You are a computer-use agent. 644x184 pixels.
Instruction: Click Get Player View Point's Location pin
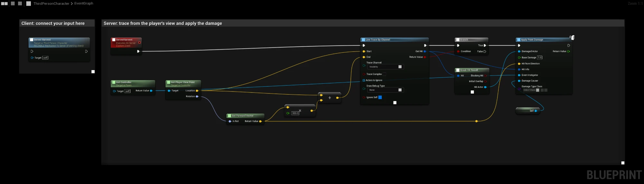pyautogui.click(x=197, y=91)
